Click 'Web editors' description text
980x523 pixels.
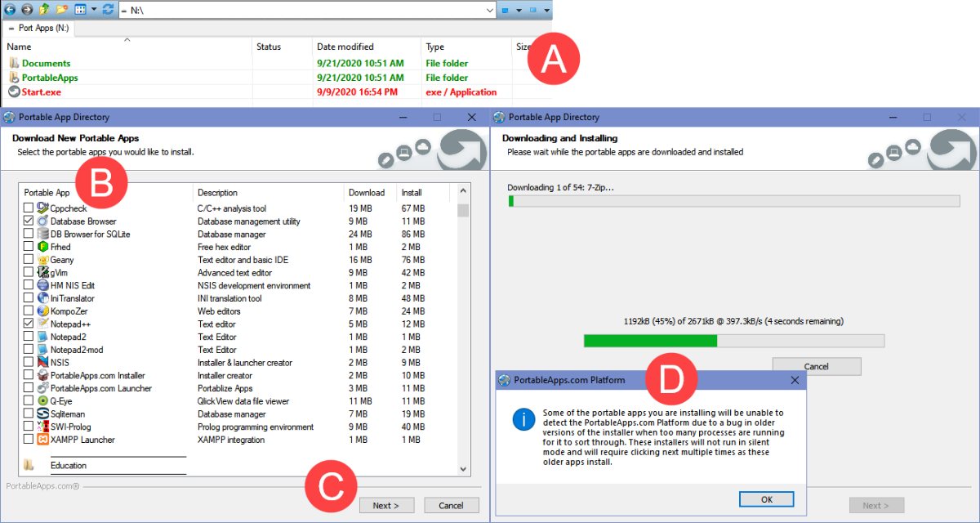coord(219,311)
